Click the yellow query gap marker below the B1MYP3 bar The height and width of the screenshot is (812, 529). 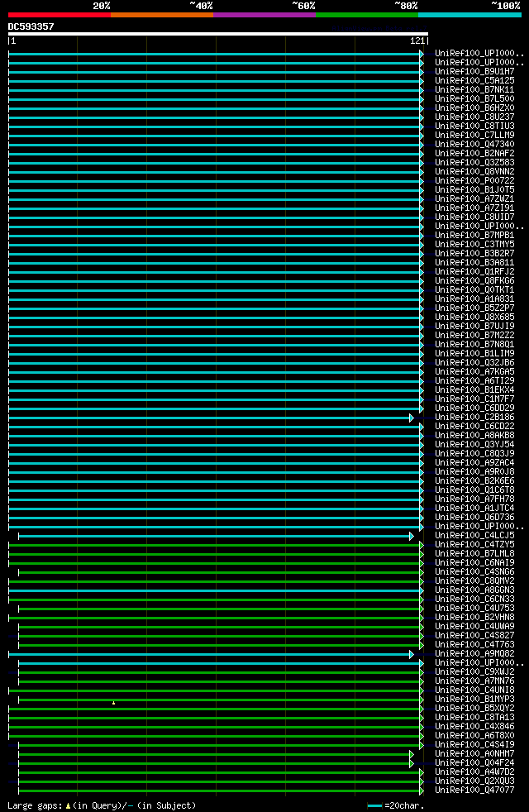tap(114, 703)
